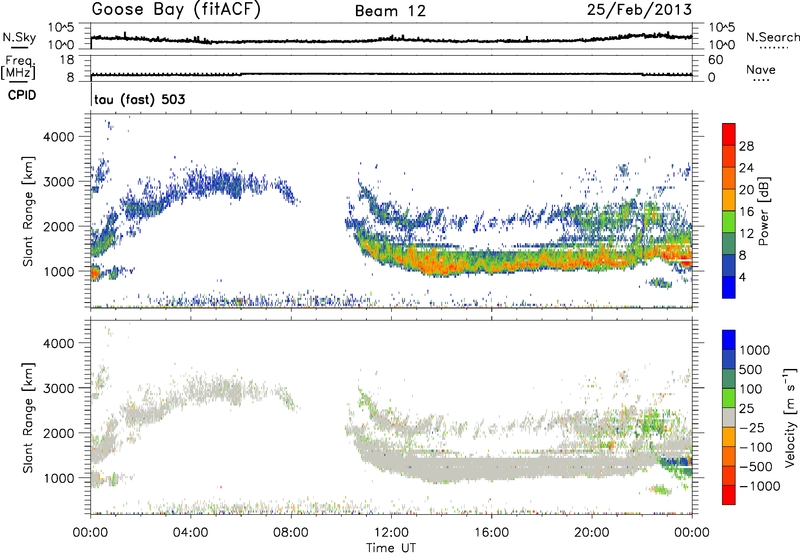800x554 pixels.
Task: Click the 500 tick label on Velocity colorbar
Action: pos(753,369)
